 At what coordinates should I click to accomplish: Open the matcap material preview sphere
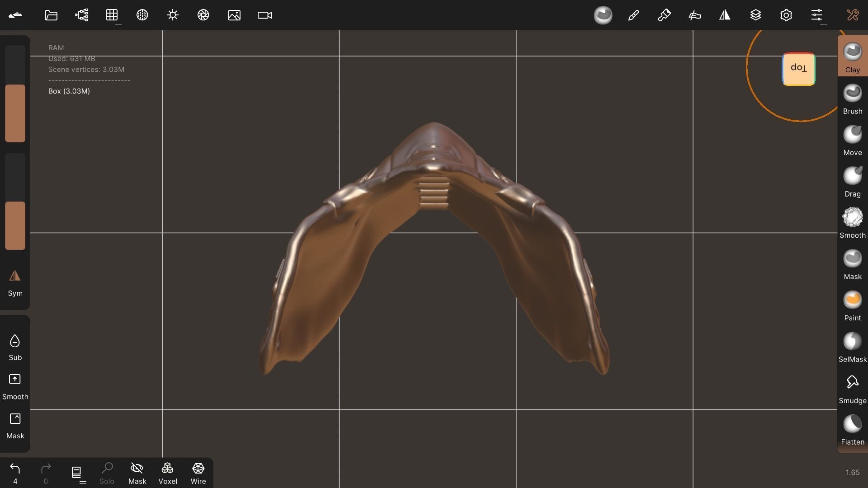coord(603,15)
